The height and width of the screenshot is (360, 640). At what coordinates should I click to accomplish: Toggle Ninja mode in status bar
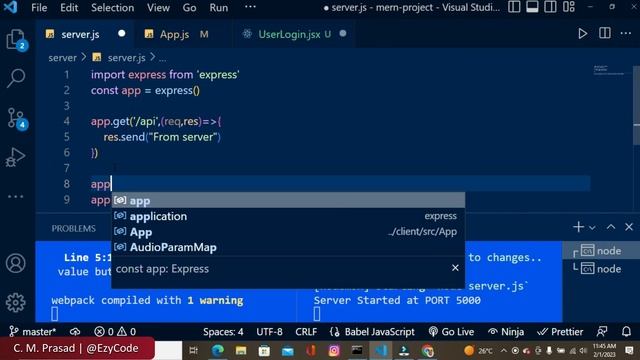click(x=506, y=332)
